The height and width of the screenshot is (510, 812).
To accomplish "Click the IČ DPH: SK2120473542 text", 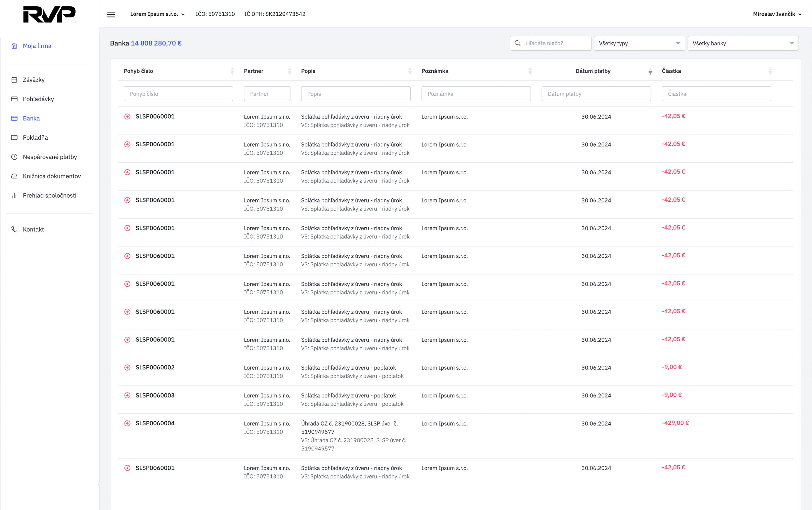I will click(275, 14).
